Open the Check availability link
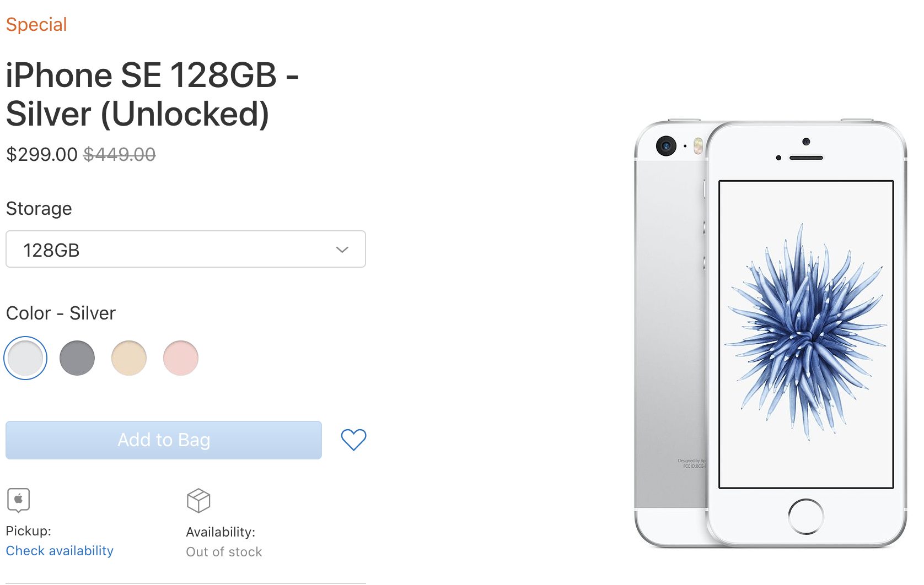 click(60, 551)
